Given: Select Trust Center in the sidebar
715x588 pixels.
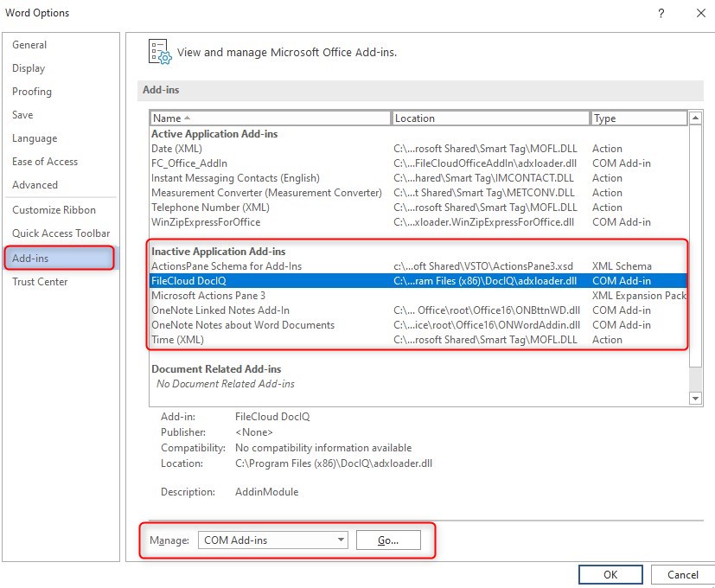Looking at the screenshot, I should (x=40, y=282).
